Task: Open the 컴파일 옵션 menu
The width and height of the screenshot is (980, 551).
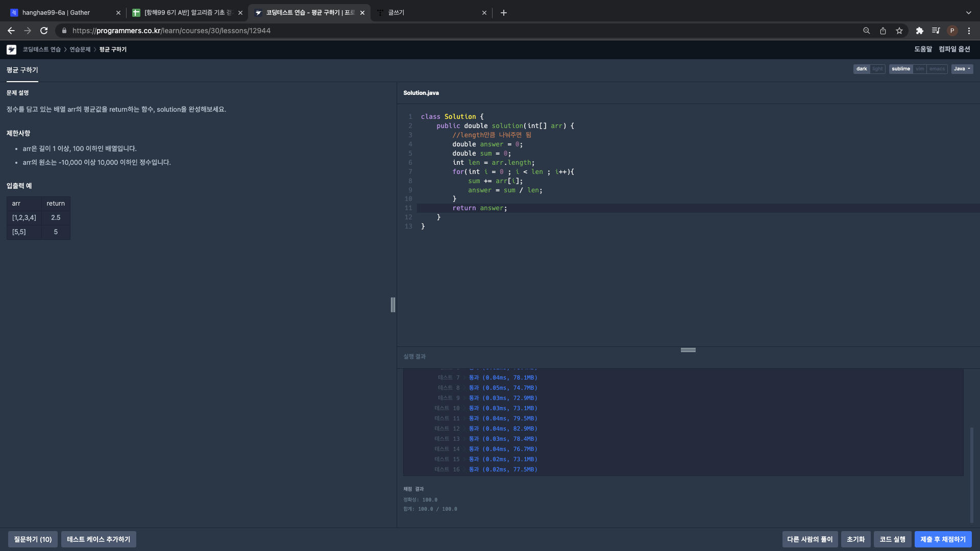Action: click(x=954, y=49)
